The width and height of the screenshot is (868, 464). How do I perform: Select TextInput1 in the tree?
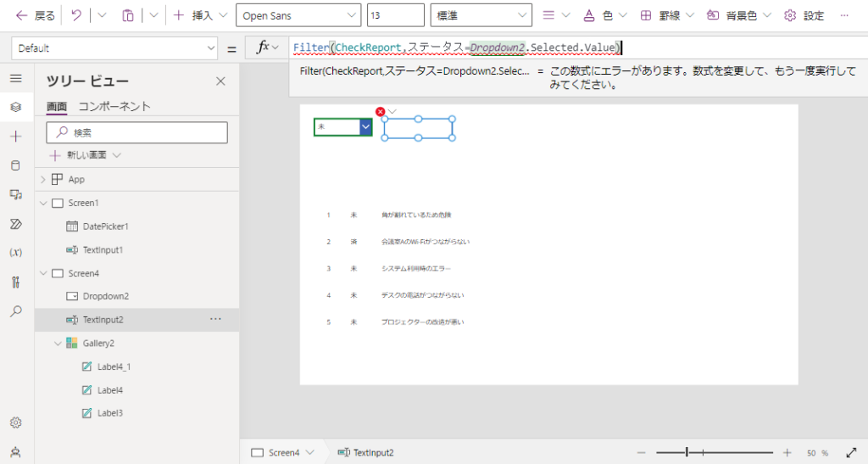pyautogui.click(x=103, y=249)
